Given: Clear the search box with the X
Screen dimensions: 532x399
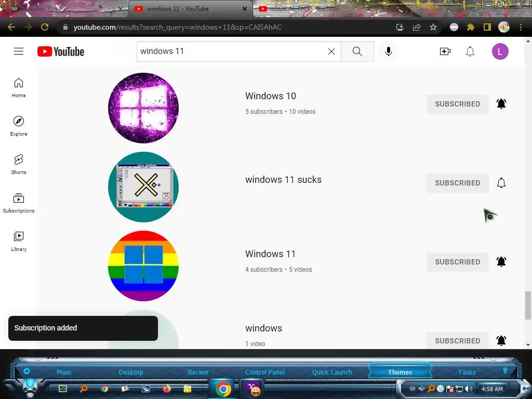Looking at the screenshot, I should coord(331,51).
